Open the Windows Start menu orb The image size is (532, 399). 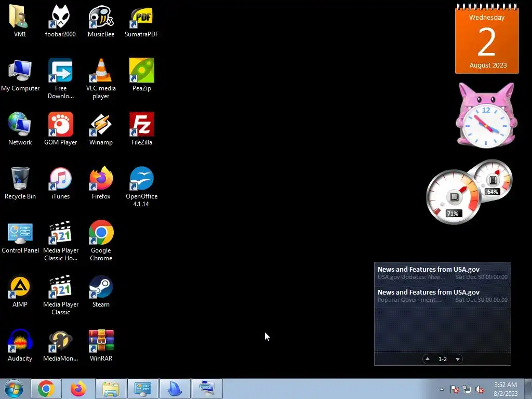pyautogui.click(x=14, y=389)
